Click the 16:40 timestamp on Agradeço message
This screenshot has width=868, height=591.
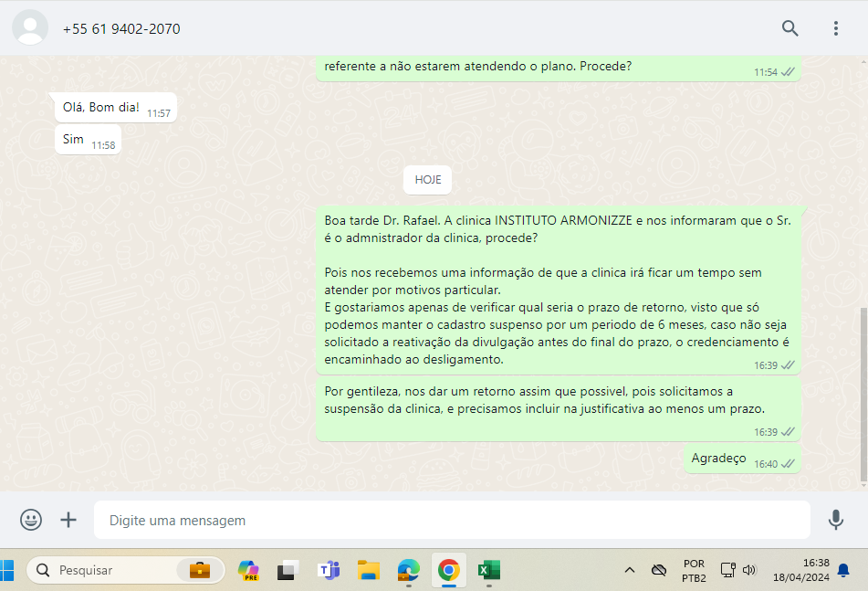click(x=766, y=464)
